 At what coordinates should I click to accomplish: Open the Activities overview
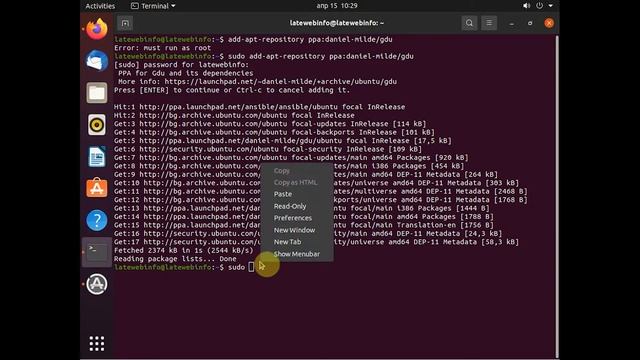[x=100, y=6]
